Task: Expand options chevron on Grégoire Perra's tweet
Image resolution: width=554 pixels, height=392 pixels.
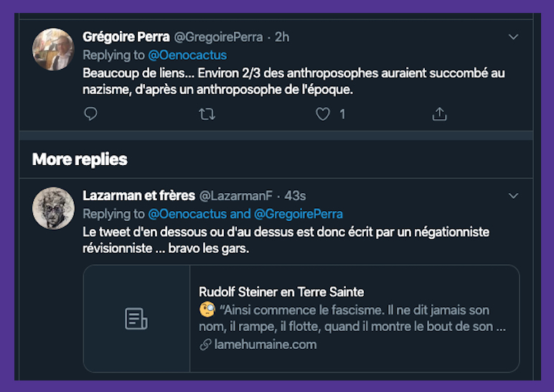Action: click(513, 37)
